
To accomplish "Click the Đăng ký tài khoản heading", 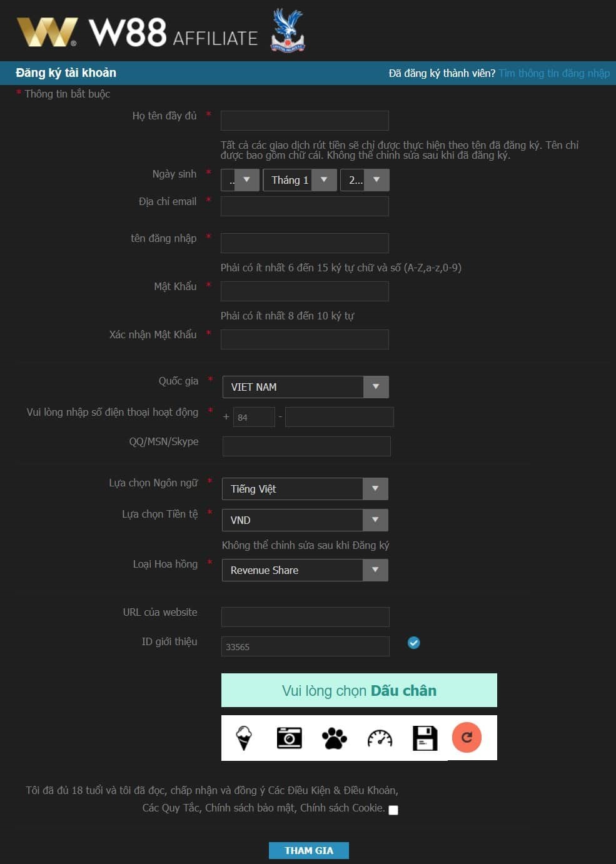I will coord(66,73).
